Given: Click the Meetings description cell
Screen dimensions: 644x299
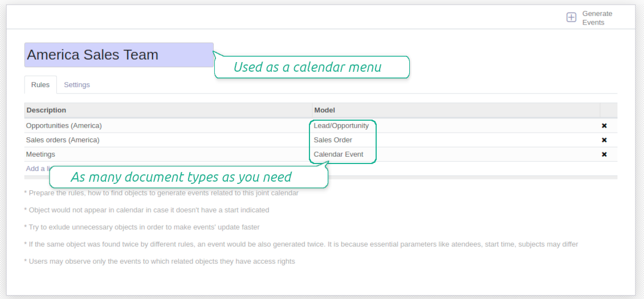Looking at the screenshot, I should 40,154.
